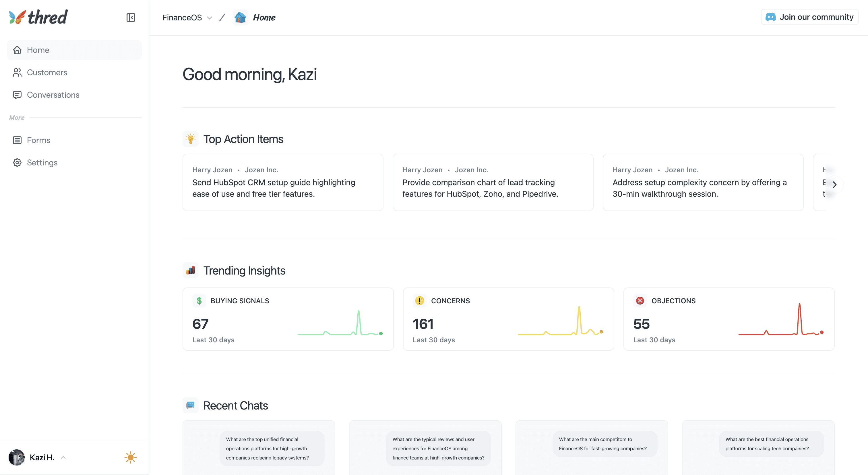Click the yellow Concerns warning icon

(419, 300)
